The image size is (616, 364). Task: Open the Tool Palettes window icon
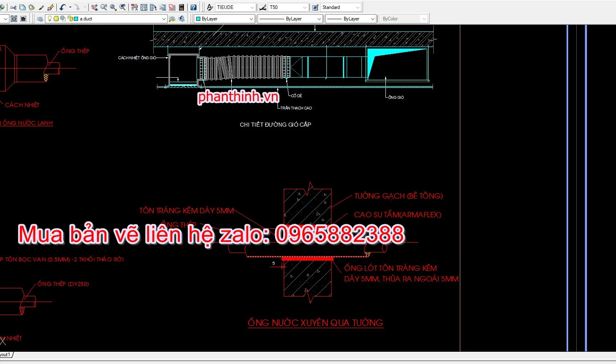pyautogui.click(x=153, y=7)
